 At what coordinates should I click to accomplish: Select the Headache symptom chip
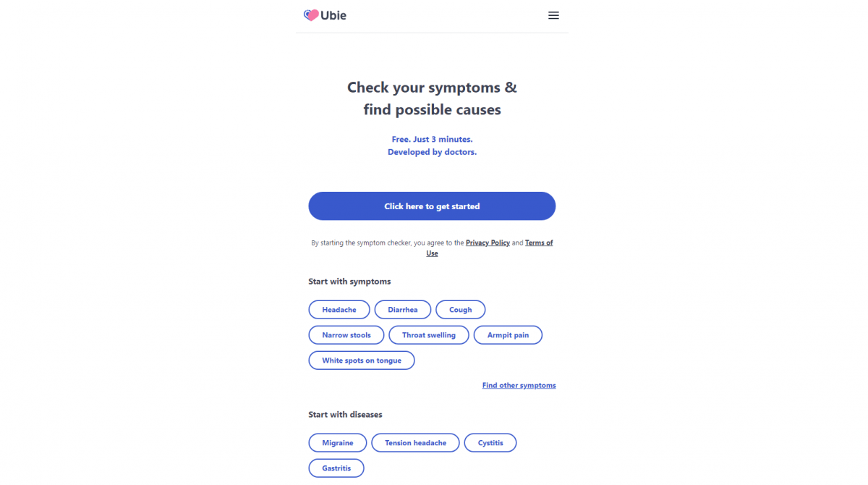coord(339,310)
